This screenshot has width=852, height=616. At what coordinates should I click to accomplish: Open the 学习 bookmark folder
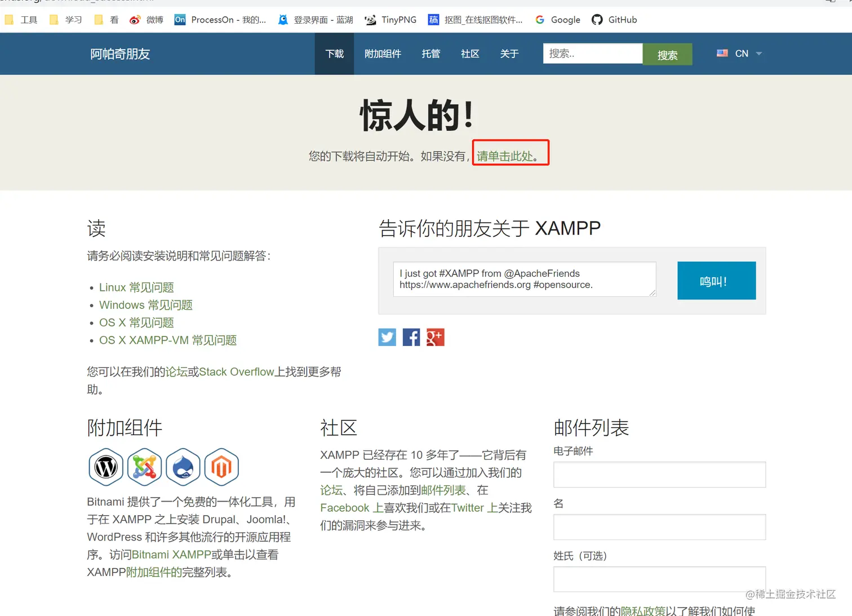65,20
